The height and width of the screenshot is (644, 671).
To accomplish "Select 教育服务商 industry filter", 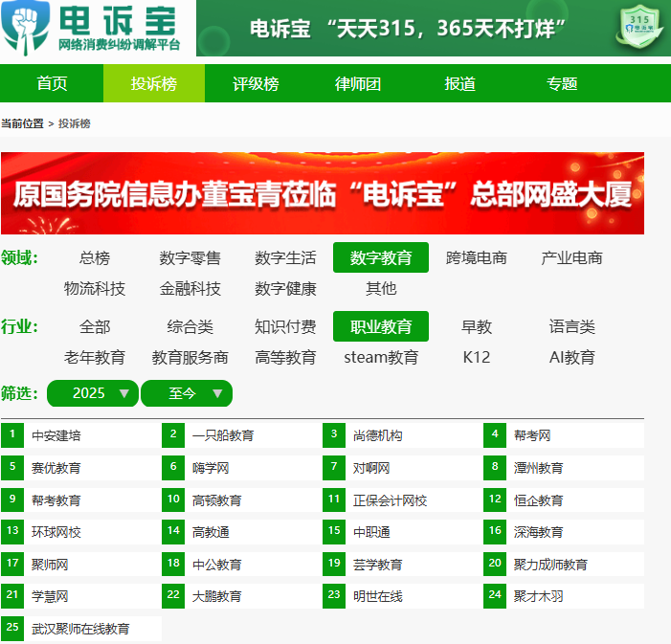I will click(190, 357).
